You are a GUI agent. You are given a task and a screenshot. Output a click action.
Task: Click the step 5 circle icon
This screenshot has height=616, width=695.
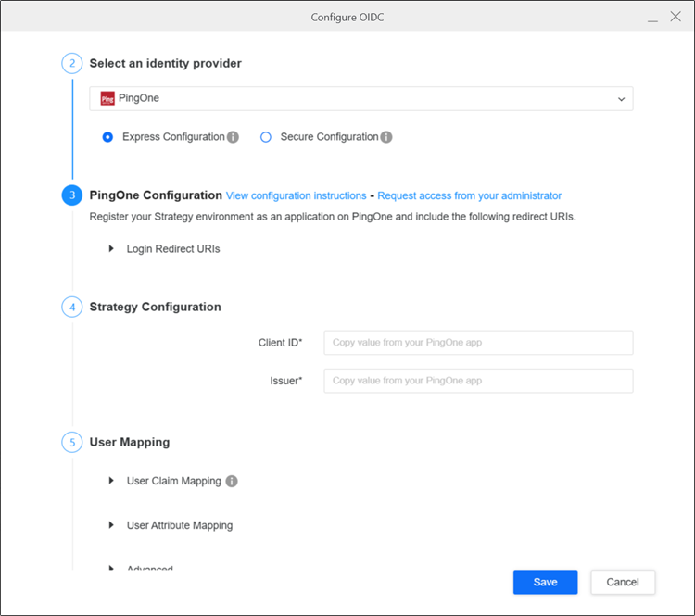72,442
